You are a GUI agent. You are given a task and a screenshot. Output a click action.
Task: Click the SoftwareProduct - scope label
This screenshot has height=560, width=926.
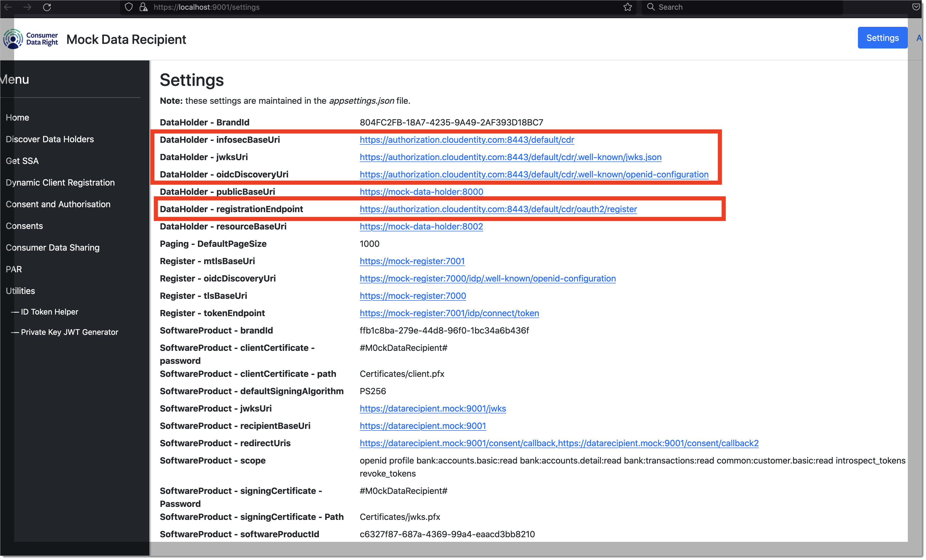click(213, 461)
